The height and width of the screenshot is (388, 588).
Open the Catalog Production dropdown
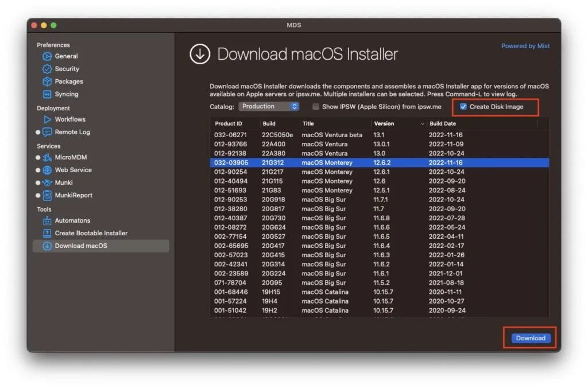point(269,106)
